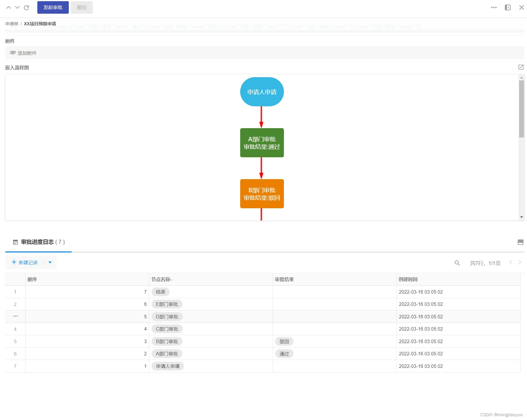The image size is (527, 420).
Task: Click the 发起审批 button
Action: pyautogui.click(x=53, y=8)
